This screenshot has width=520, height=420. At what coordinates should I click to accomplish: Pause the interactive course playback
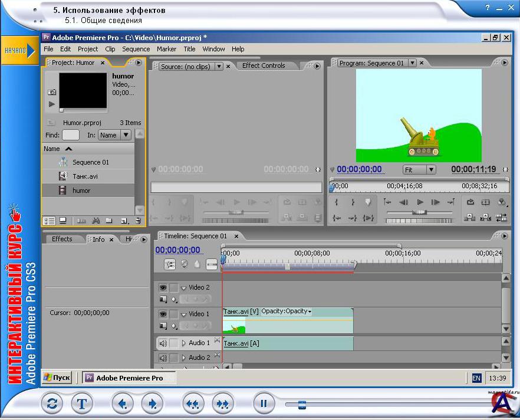point(264,403)
